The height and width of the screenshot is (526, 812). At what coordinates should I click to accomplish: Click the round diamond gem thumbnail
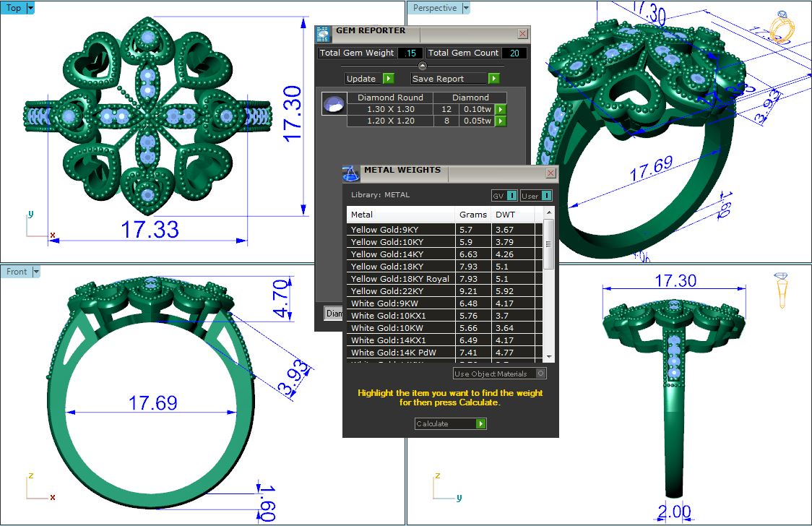pyautogui.click(x=334, y=103)
